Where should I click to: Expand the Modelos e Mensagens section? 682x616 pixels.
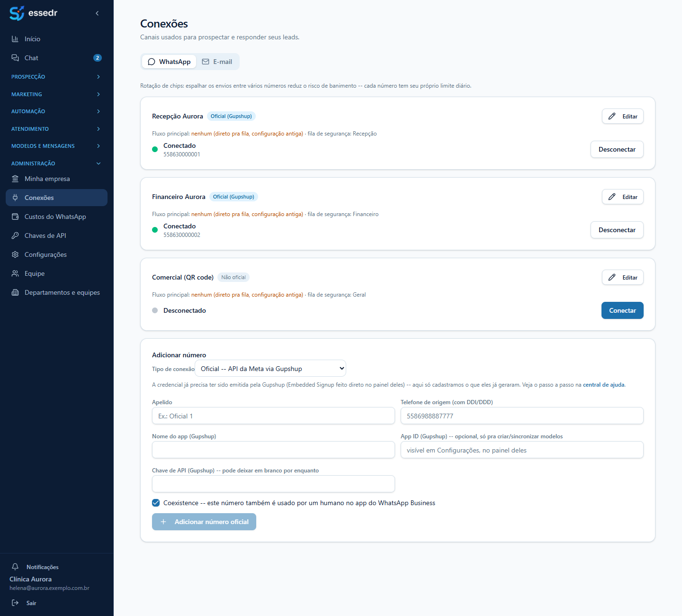click(x=56, y=146)
